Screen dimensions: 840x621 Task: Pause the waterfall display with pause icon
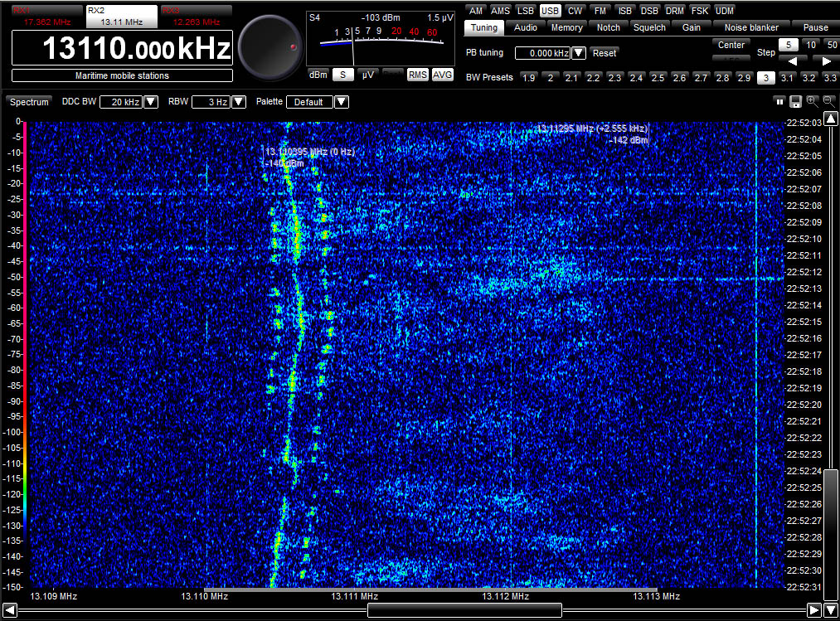point(779,101)
